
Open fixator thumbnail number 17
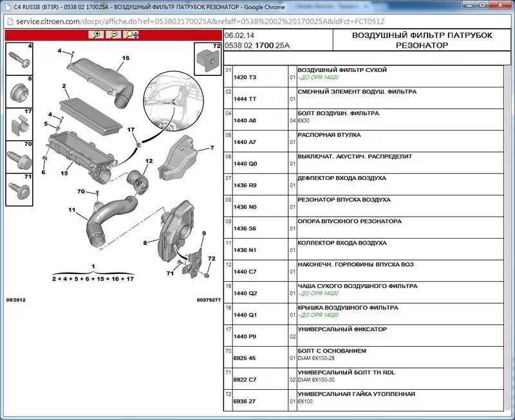tap(19, 124)
